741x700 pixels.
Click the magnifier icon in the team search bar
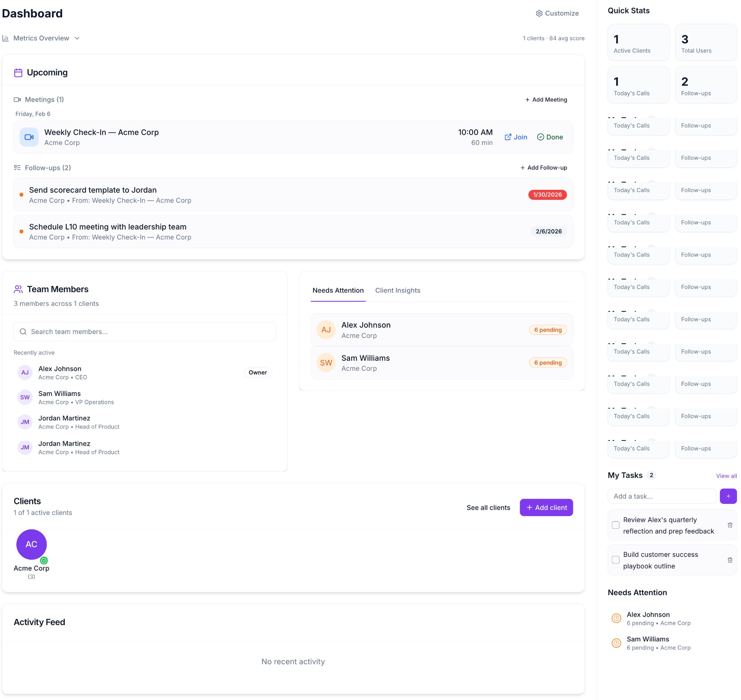tap(23, 331)
